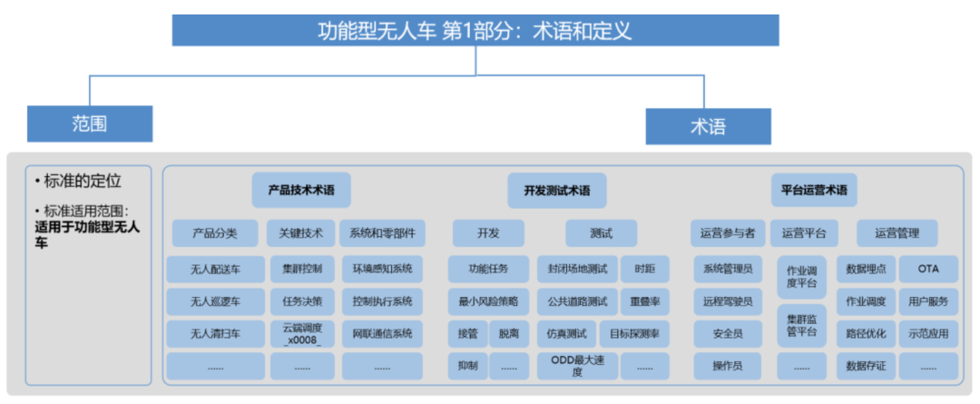Select the 系统管理员 role
980x404 pixels.
[728, 270]
